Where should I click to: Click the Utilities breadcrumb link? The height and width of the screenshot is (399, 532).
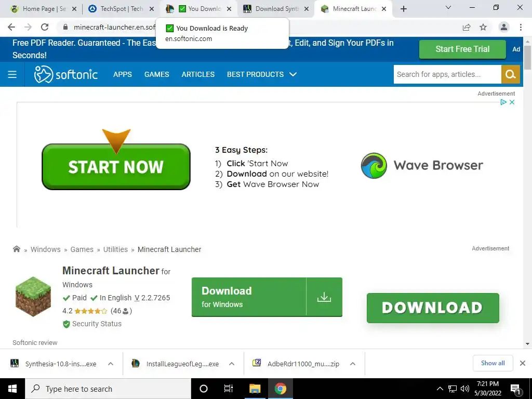(x=115, y=249)
